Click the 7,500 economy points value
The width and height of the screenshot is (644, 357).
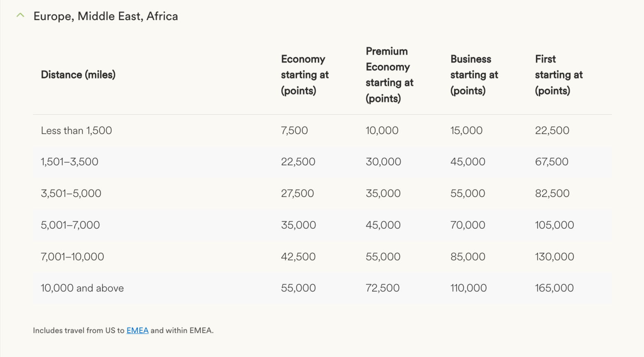pos(294,131)
